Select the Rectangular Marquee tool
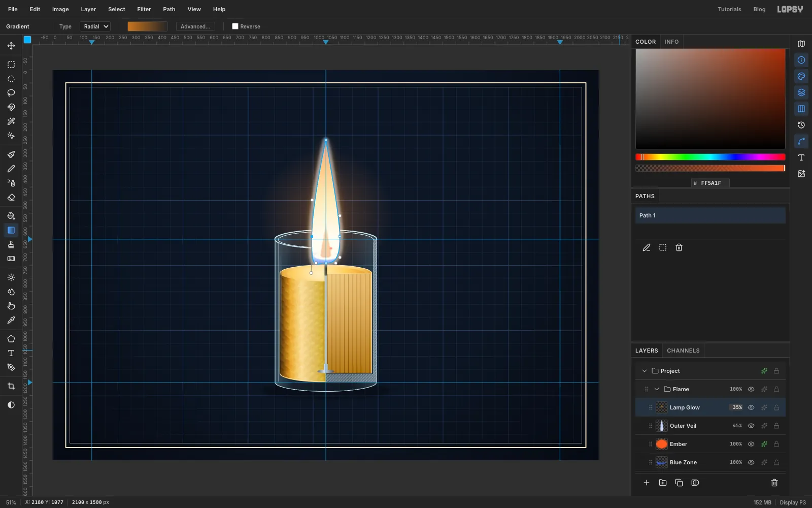The image size is (812, 508). coord(11,65)
